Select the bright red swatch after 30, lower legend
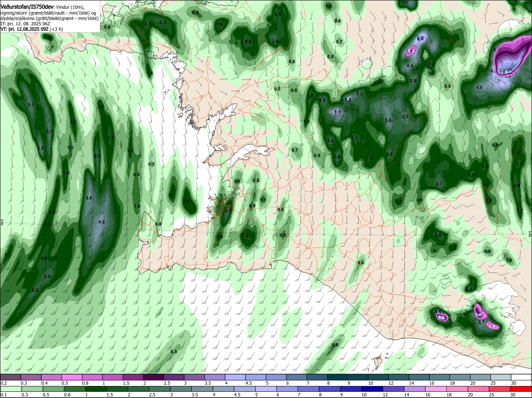The height and width of the screenshot is (398, 532). (x=521, y=389)
